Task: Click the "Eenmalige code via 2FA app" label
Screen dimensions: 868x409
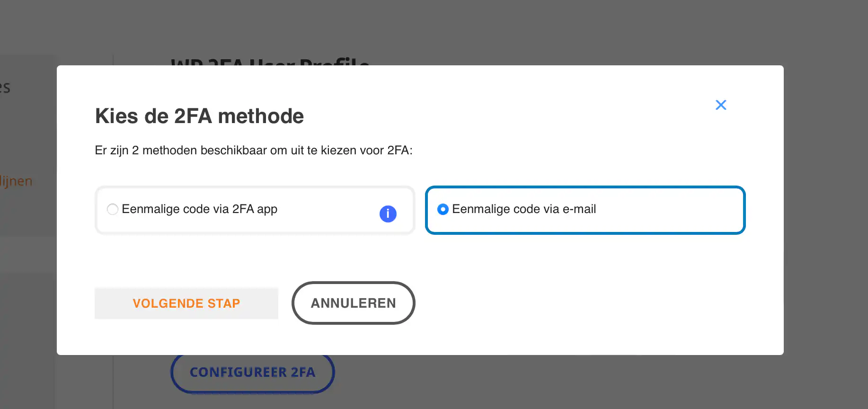Action: (199, 209)
